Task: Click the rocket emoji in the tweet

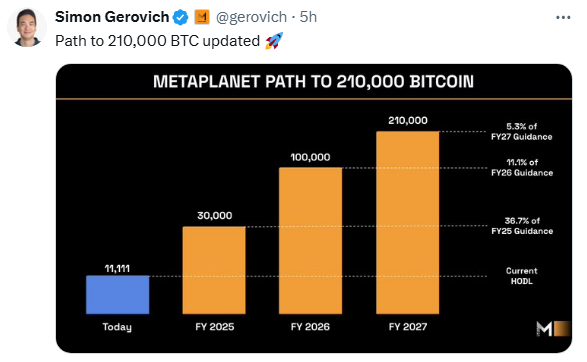Action: tap(274, 41)
